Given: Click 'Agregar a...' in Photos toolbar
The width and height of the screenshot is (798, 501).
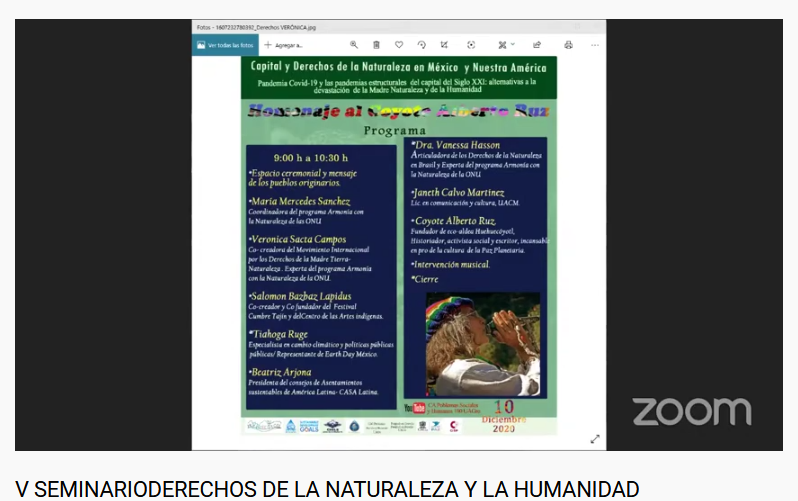Looking at the screenshot, I should [x=283, y=45].
